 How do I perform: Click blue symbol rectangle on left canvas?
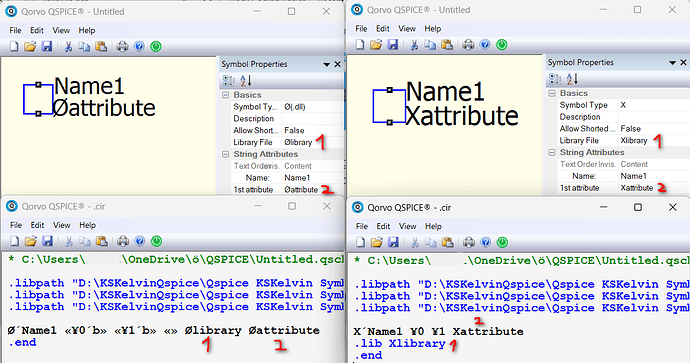pos(38,99)
